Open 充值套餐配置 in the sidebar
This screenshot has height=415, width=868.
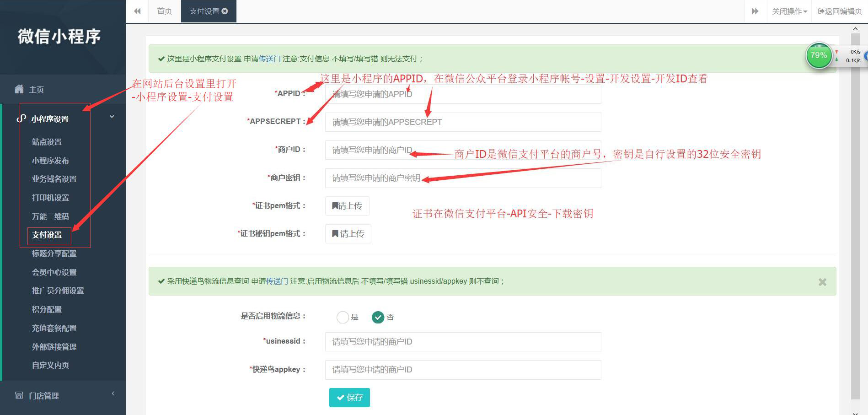click(54, 328)
